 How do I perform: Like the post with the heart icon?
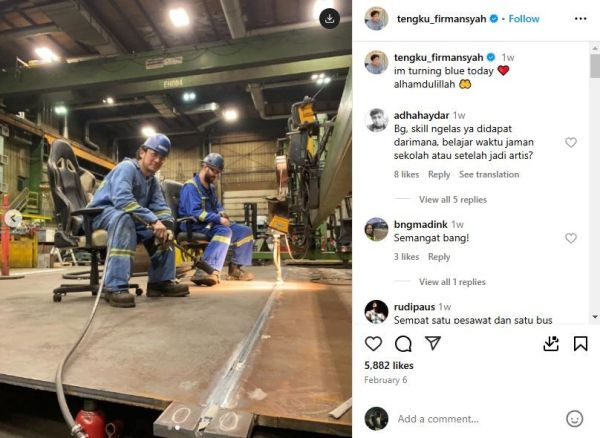pos(373,344)
